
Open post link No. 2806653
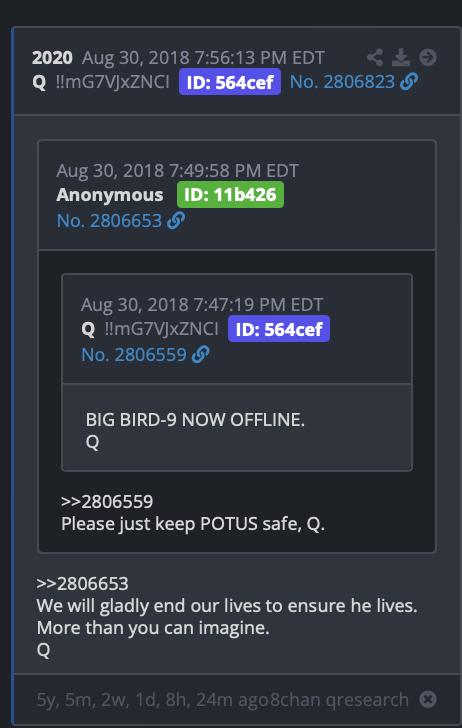pyautogui.click(x=109, y=221)
